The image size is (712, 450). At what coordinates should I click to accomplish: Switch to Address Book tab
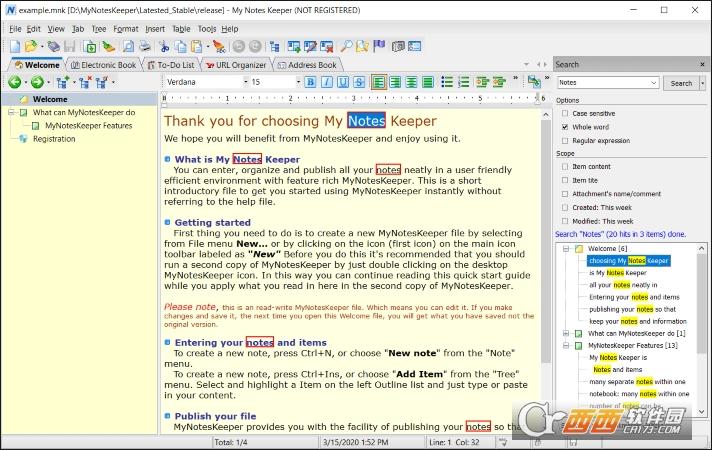[307, 65]
